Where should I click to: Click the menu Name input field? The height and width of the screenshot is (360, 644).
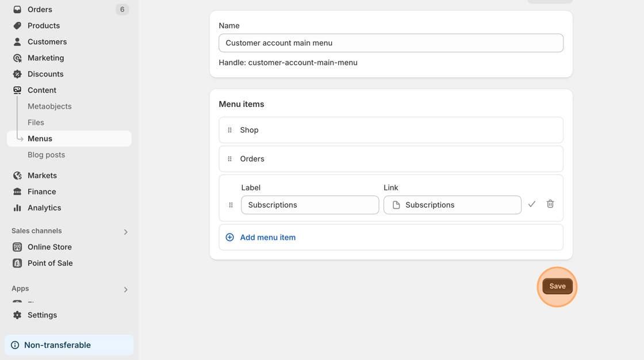pyautogui.click(x=391, y=43)
